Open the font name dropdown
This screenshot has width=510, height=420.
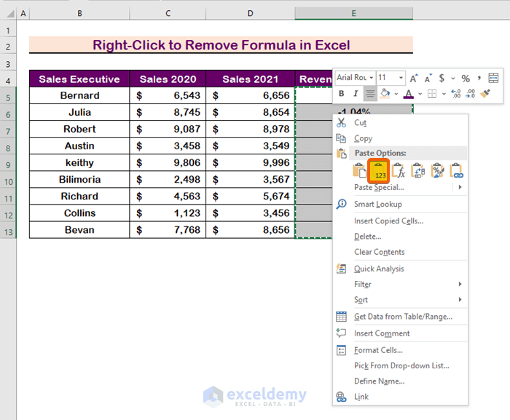point(371,78)
